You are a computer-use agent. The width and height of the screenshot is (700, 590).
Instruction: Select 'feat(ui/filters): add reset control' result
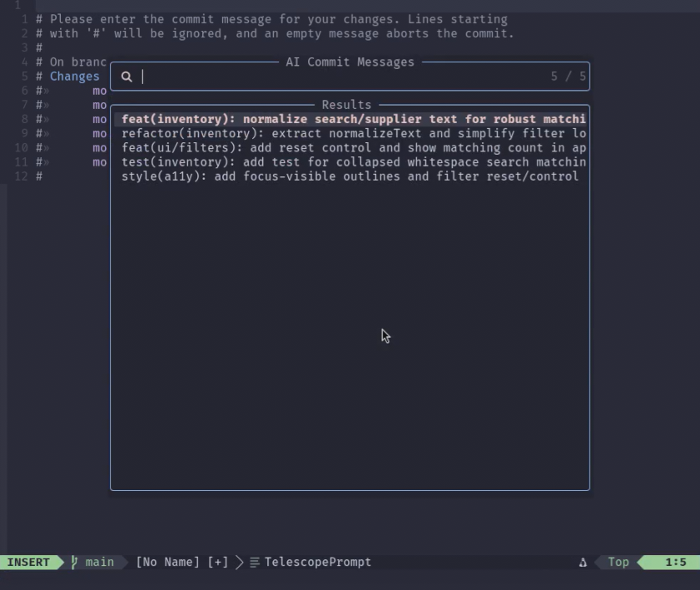click(350, 148)
